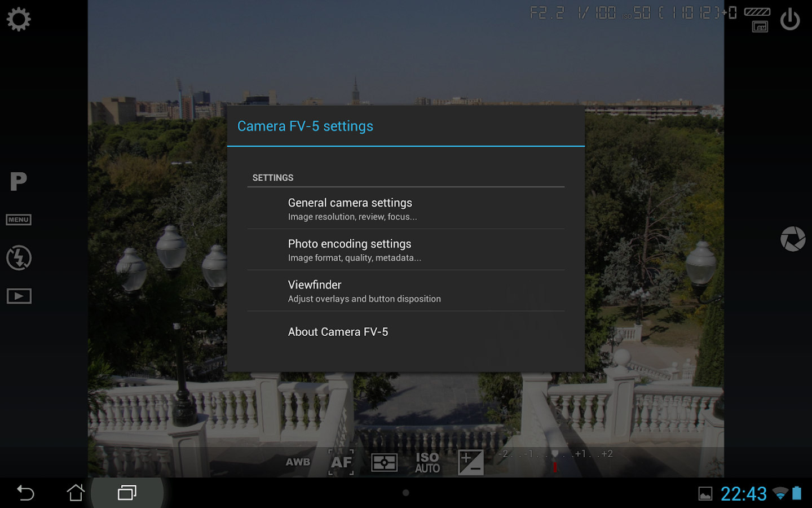
Task: Tap the 22:43 clock
Action: [744, 494]
